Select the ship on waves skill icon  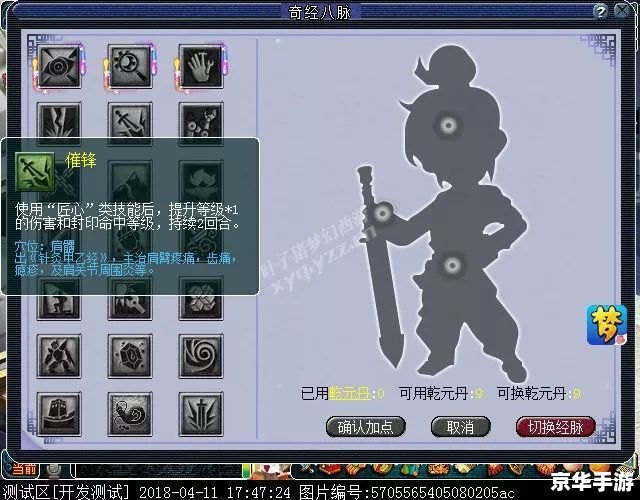pos(59,414)
